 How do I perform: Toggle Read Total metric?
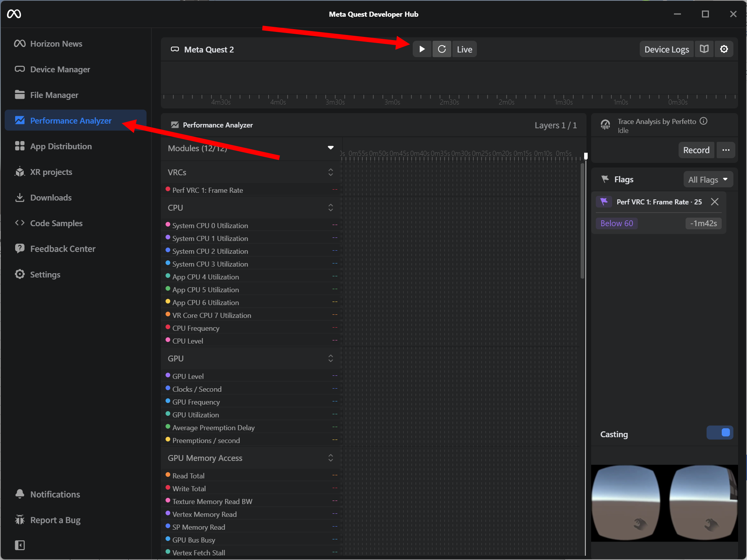pos(251,476)
